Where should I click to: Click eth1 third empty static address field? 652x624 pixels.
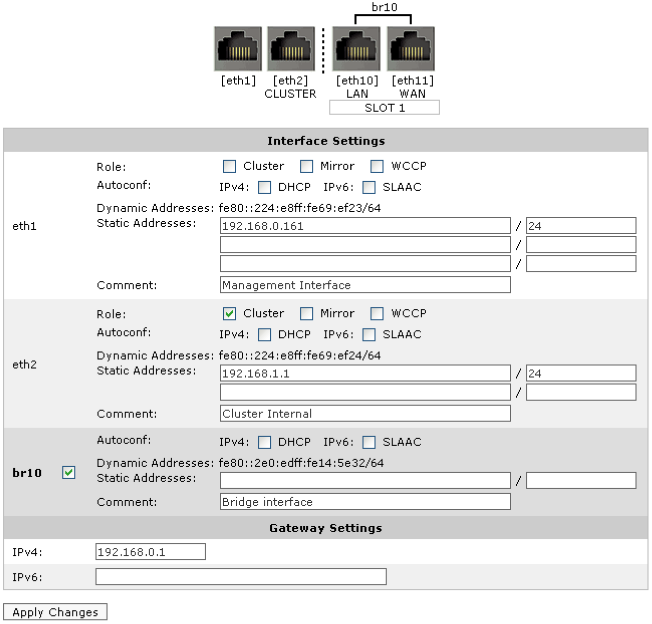(x=365, y=264)
